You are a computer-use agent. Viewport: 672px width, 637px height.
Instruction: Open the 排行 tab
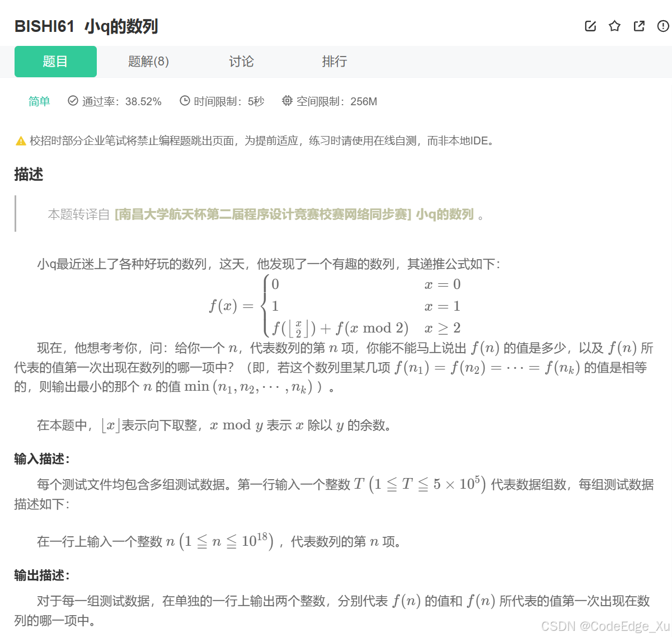[334, 62]
